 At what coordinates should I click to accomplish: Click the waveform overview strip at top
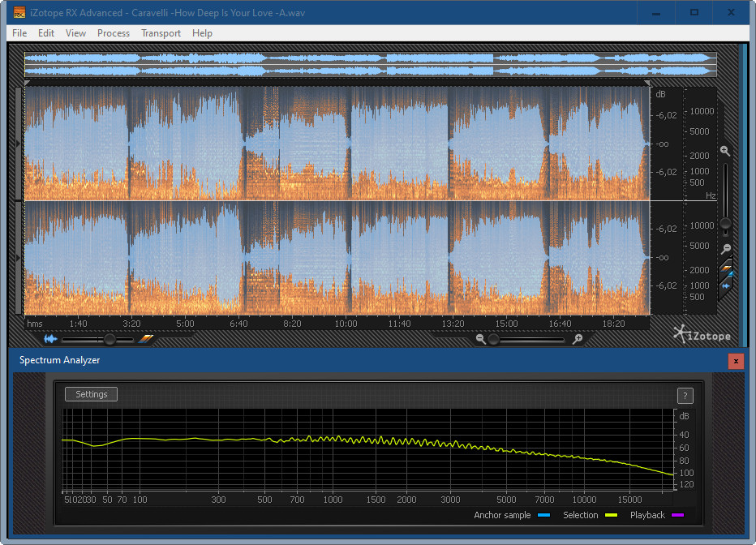point(370,65)
